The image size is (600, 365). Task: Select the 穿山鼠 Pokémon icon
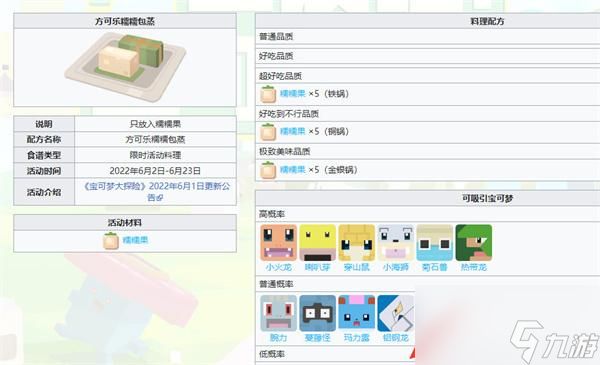pyautogui.click(x=357, y=243)
